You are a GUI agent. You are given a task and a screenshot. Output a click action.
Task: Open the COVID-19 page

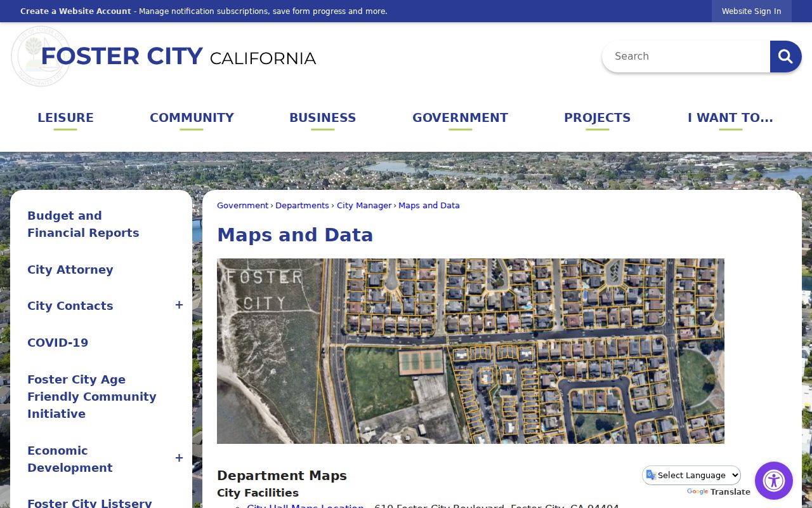pyautogui.click(x=58, y=343)
